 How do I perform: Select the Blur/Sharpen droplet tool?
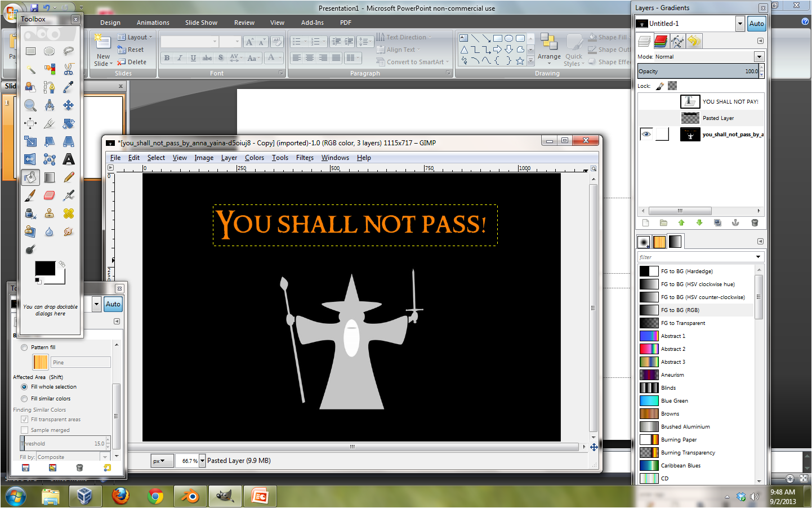(x=50, y=231)
